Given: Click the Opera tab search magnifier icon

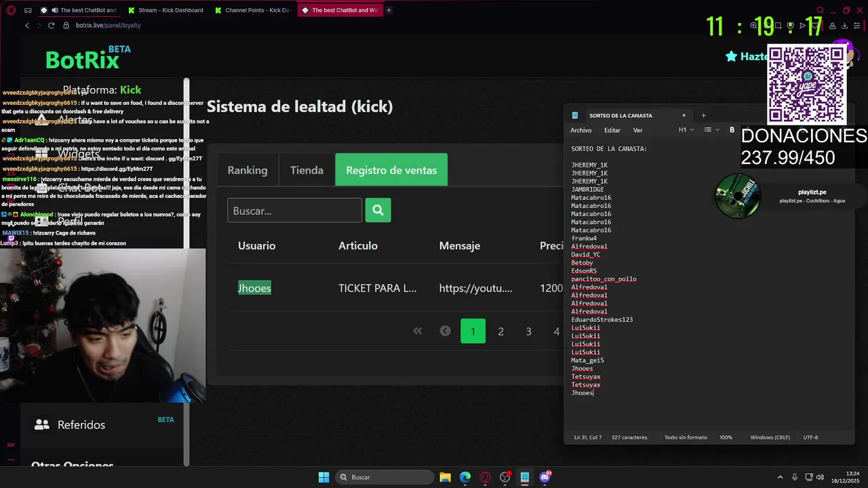Looking at the screenshot, I should [820, 10].
